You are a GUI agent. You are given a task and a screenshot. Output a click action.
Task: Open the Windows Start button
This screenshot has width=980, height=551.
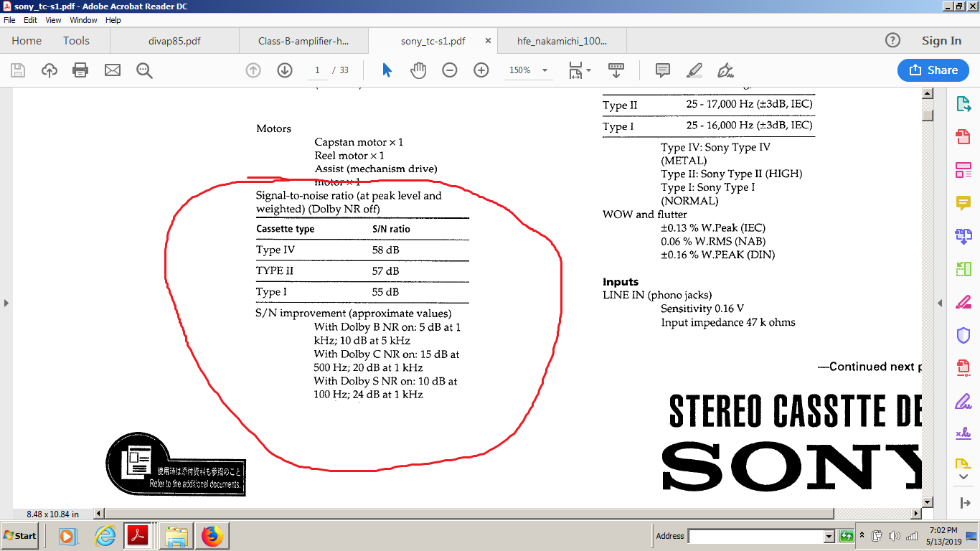click(x=21, y=536)
